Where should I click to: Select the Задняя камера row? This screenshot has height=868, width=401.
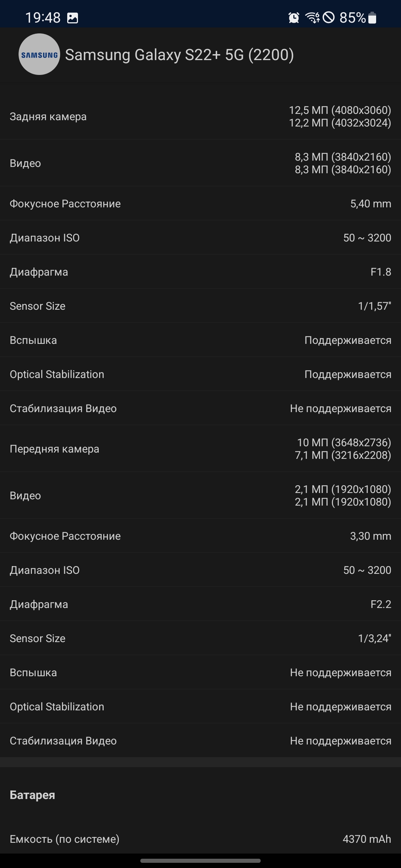(x=200, y=116)
